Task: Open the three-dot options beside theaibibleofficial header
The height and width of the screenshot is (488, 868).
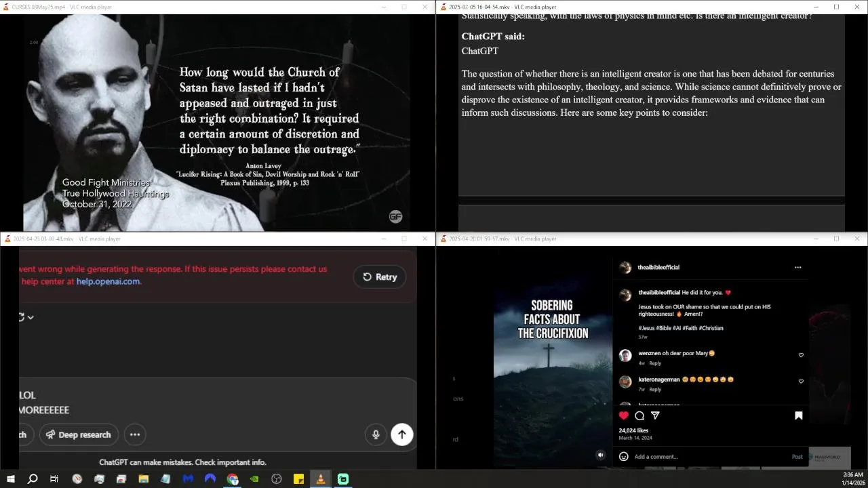Action: point(797,267)
